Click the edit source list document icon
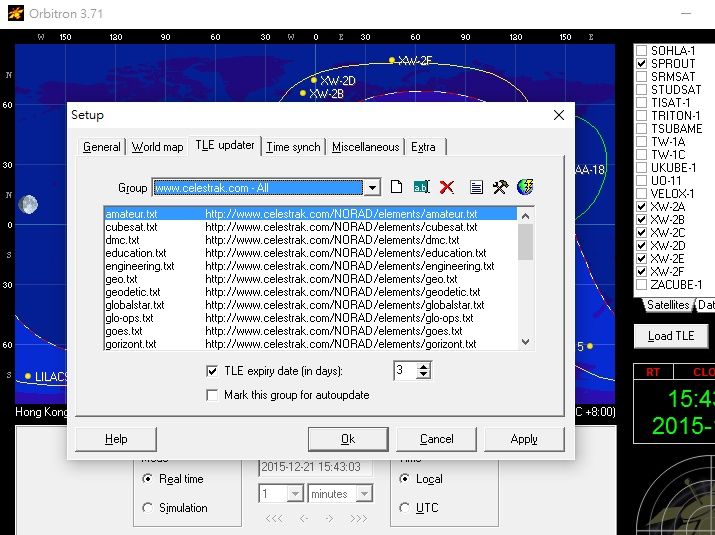Screen dimensions: 715x535 coord(476,187)
